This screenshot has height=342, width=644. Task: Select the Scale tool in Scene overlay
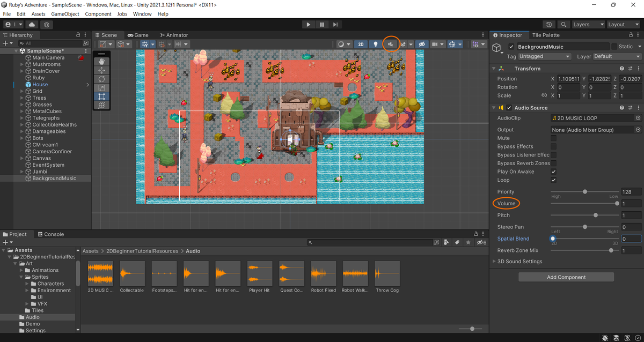pos(101,87)
